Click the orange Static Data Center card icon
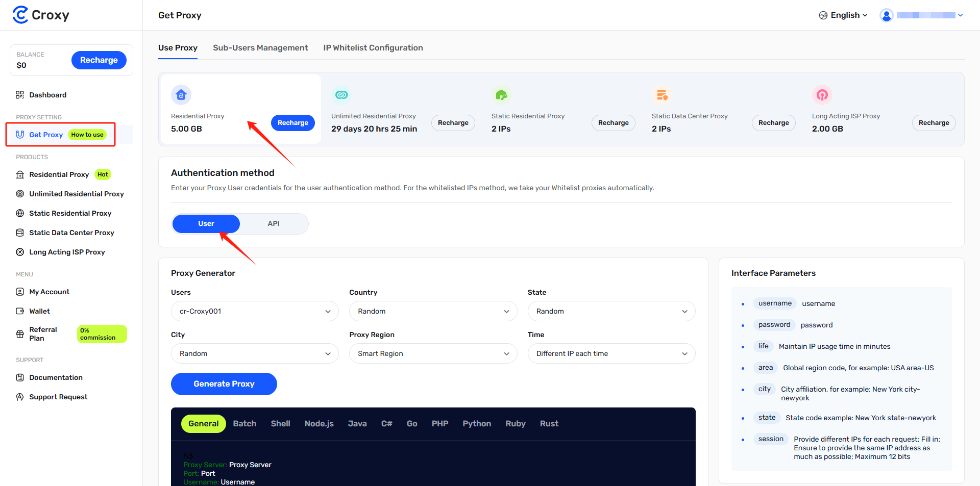 pyautogui.click(x=662, y=95)
